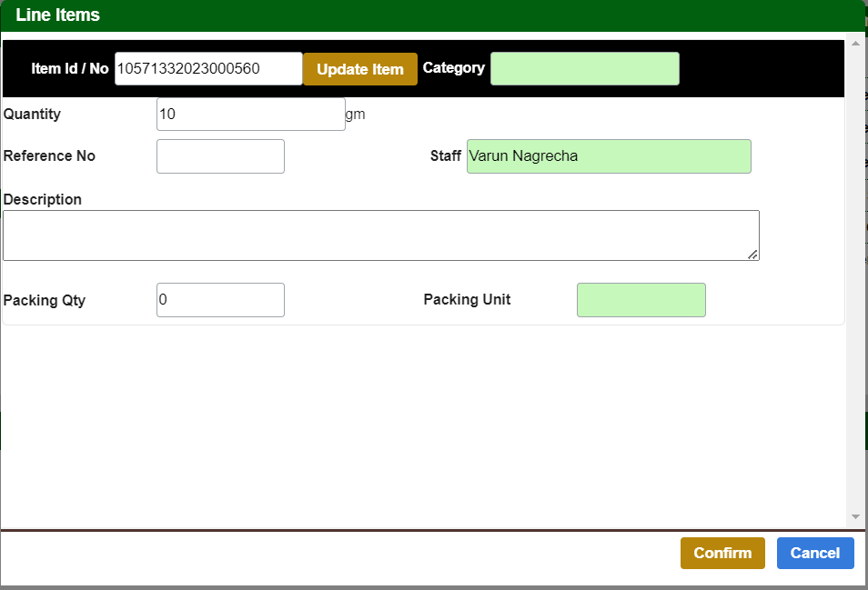
Task: Click the scrollbar up arrow
Action: point(854,43)
